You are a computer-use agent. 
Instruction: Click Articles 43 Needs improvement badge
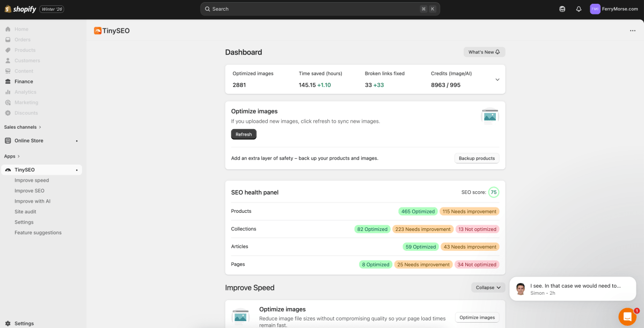[x=470, y=247]
